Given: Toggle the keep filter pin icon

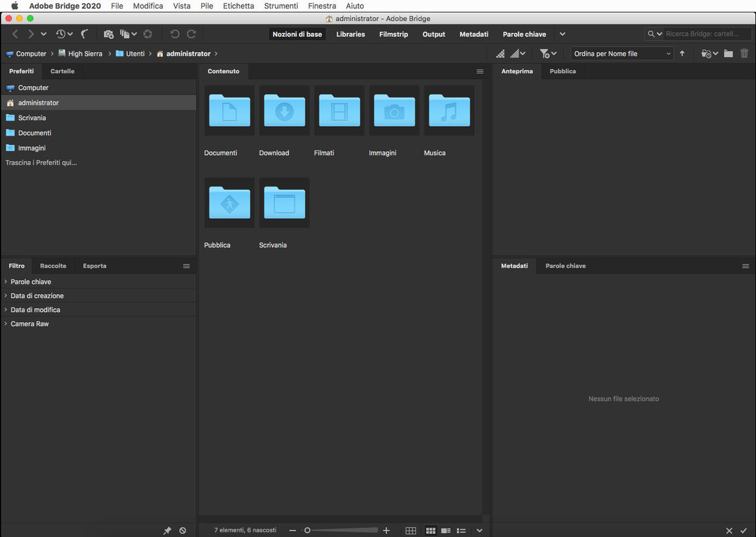Looking at the screenshot, I should [x=167, y=530].
